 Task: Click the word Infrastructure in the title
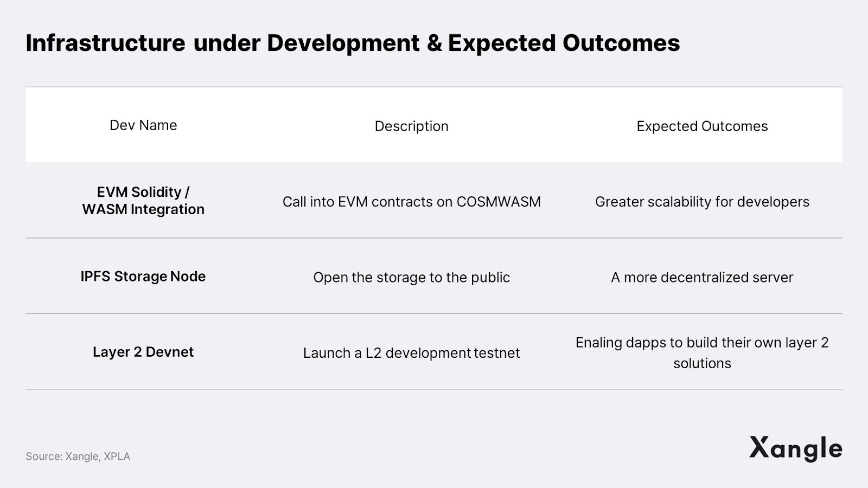tap(106, 43)
